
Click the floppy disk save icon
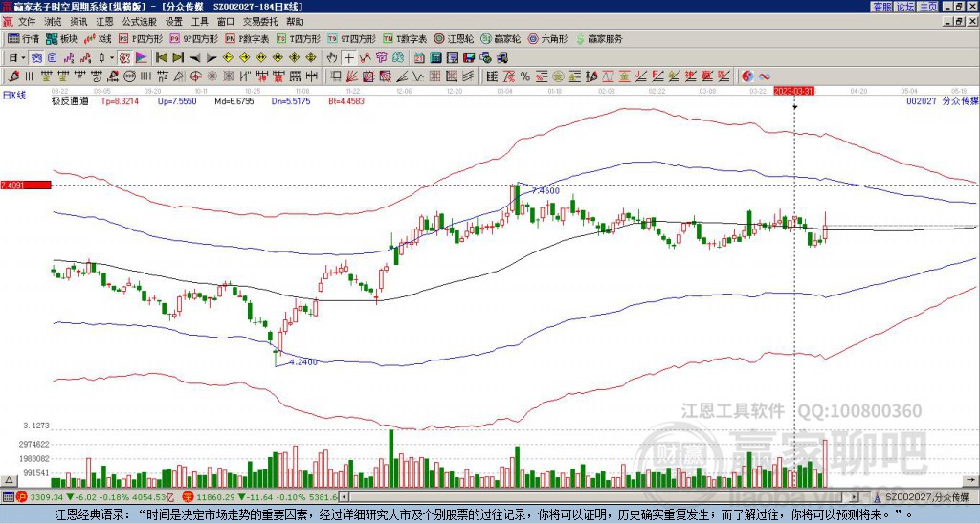pos(469,58)
